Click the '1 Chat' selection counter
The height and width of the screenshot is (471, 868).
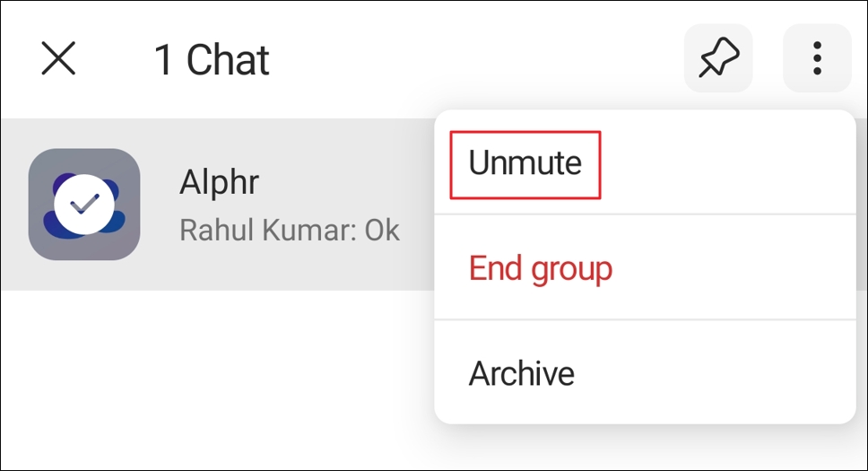[x=212, y=60]
